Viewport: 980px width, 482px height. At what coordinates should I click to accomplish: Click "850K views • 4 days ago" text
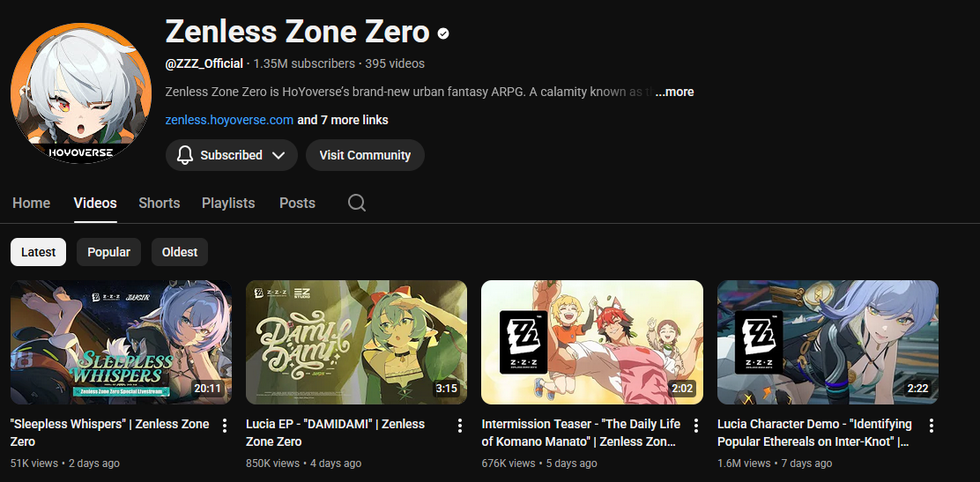coord(304,463)
